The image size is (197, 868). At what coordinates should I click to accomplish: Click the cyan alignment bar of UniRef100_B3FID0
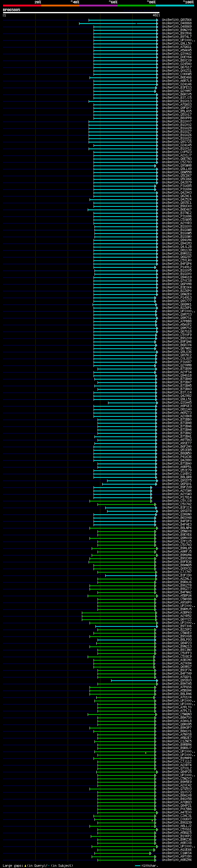(x=131, y=575)
